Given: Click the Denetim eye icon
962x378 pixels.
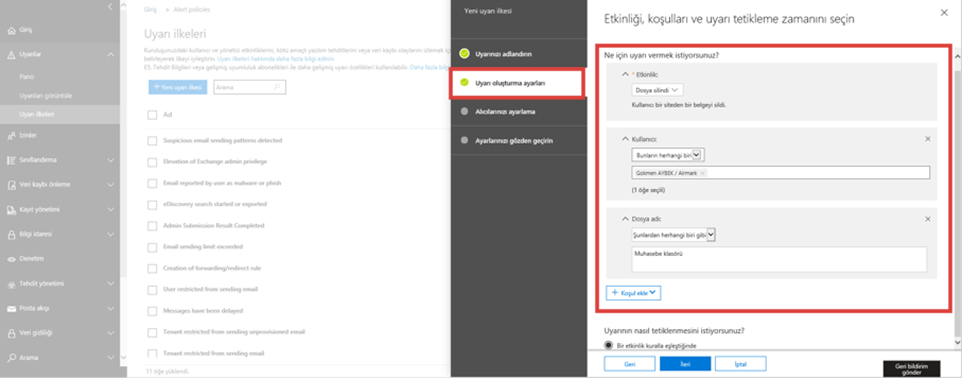Looking at the screenshot, I should [12, 259].
